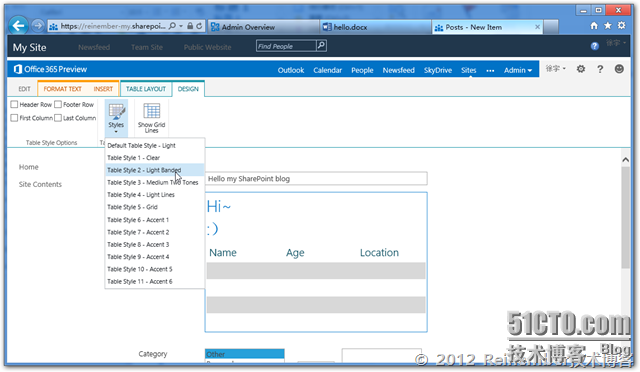The height and width of the screenshot is (372, 640).
Task: Select Table Style 9 - Accent 4
Action: point(155,257)
